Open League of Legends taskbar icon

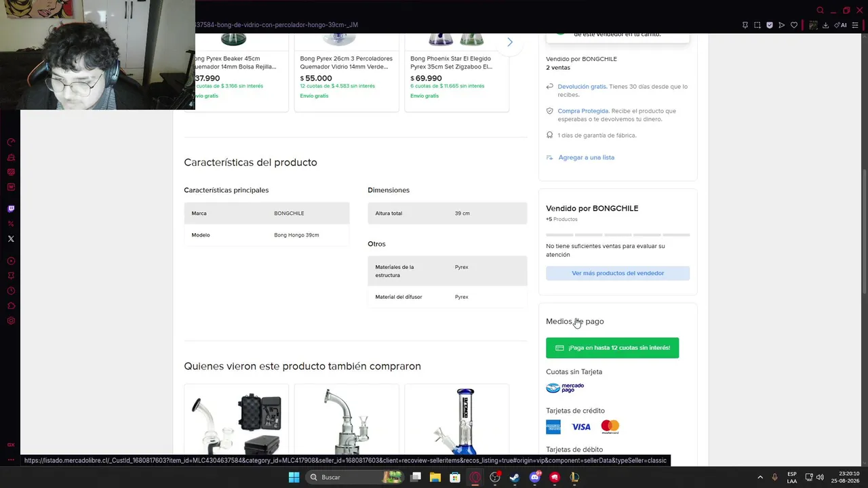574,477
